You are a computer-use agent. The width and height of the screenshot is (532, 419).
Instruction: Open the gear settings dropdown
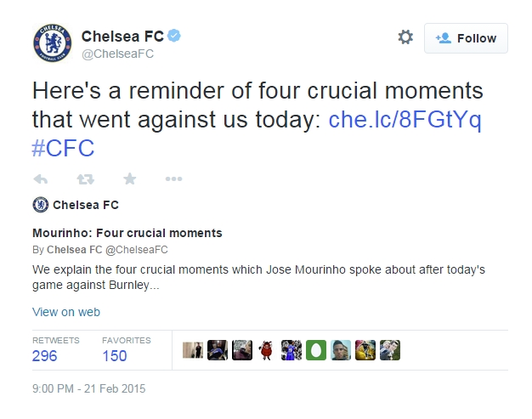tap(405, 37)
